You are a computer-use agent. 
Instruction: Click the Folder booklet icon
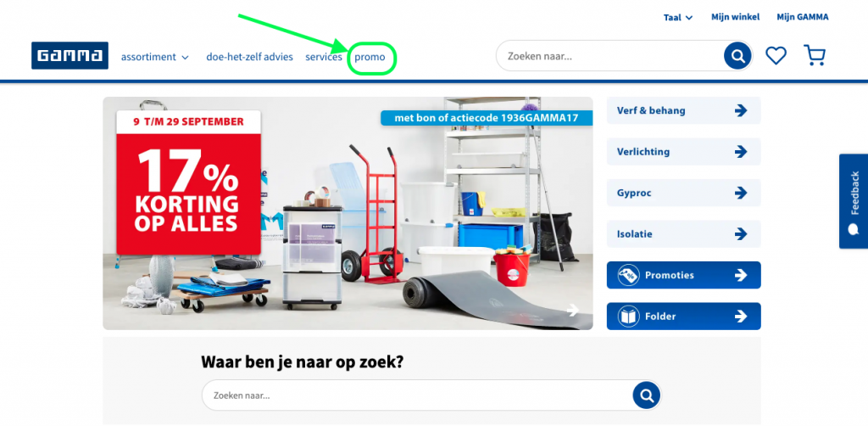[x=628, y=317]
